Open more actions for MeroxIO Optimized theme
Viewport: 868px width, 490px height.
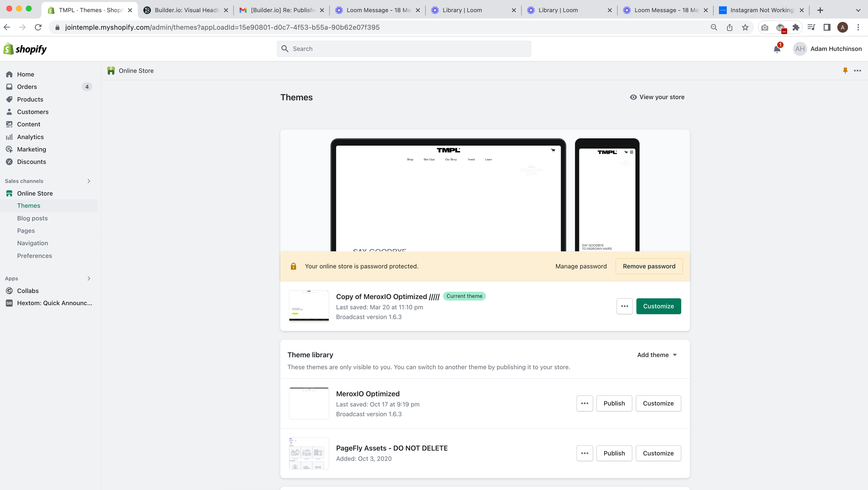tap(585, 404)
